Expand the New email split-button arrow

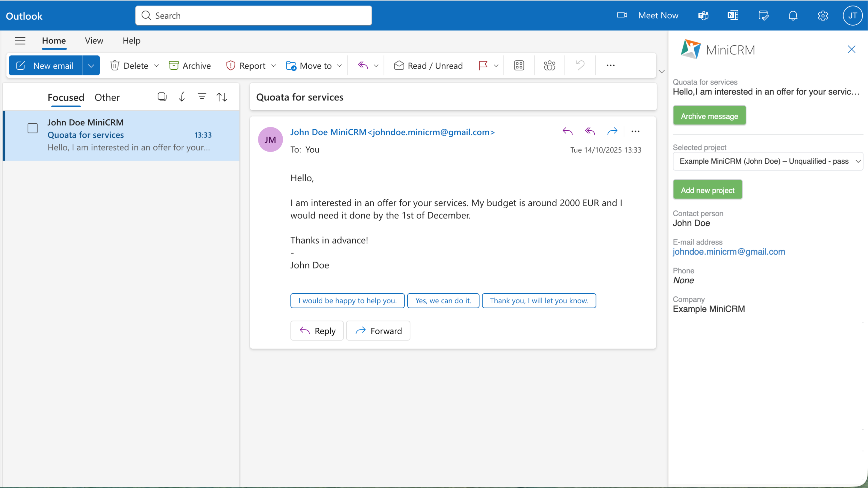91,65
